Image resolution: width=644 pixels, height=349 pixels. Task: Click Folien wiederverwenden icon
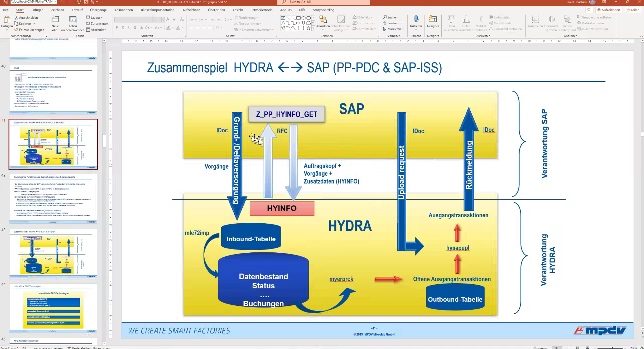73,19
